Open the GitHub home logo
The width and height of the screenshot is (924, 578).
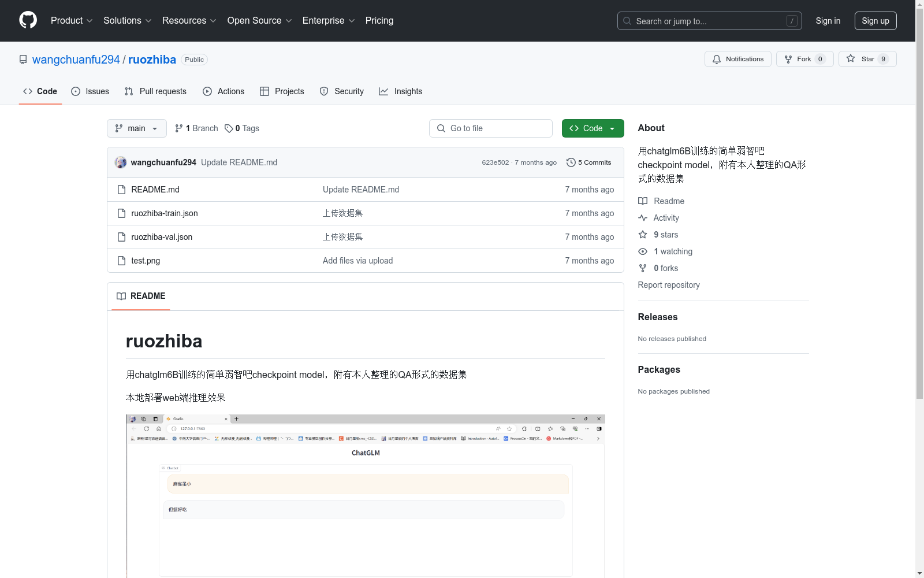28,20
